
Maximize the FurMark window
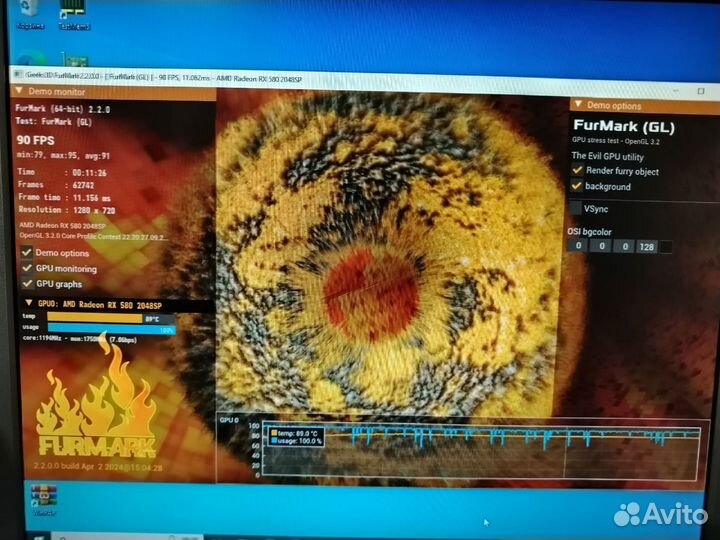pos(701,91)
